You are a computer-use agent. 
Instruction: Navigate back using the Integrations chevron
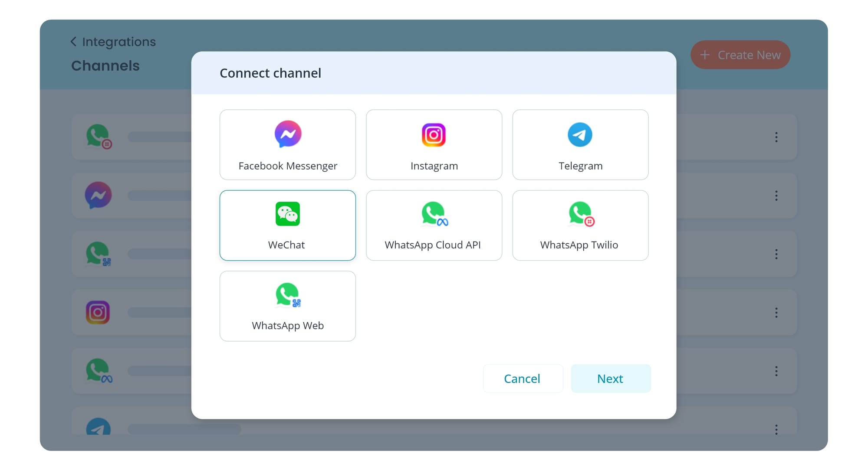[x=73, y=41]
